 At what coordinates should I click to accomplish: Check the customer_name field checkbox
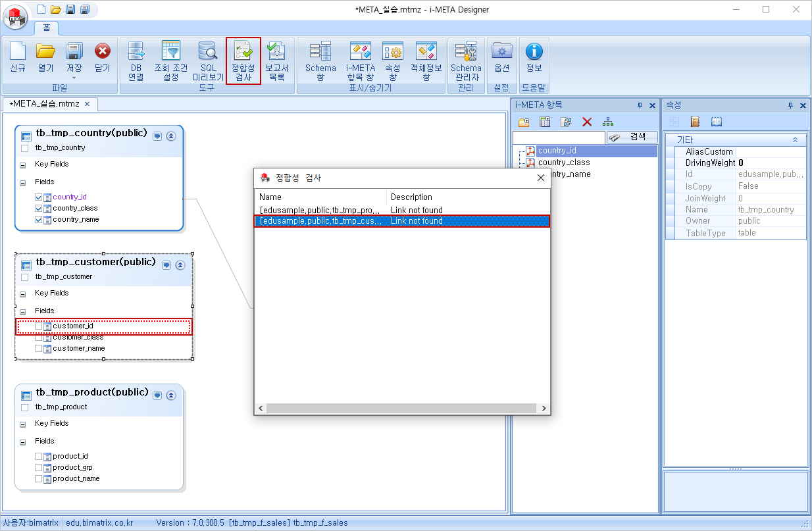pos(39,348)
